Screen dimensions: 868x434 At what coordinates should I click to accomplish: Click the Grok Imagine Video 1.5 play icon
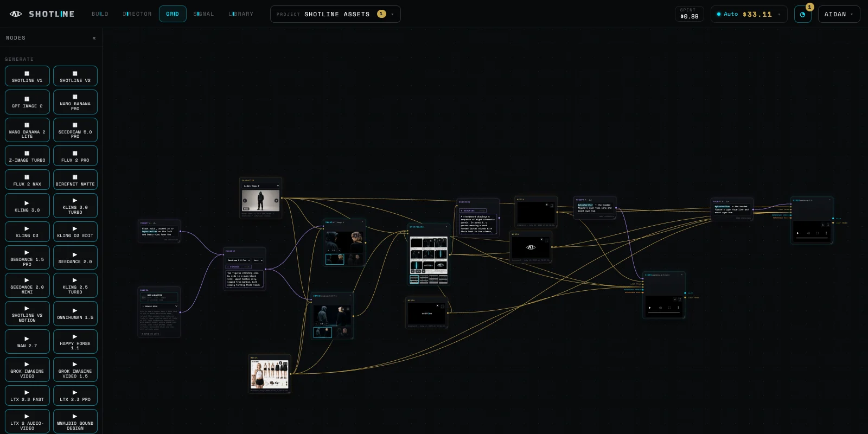(x=75, y=365)
